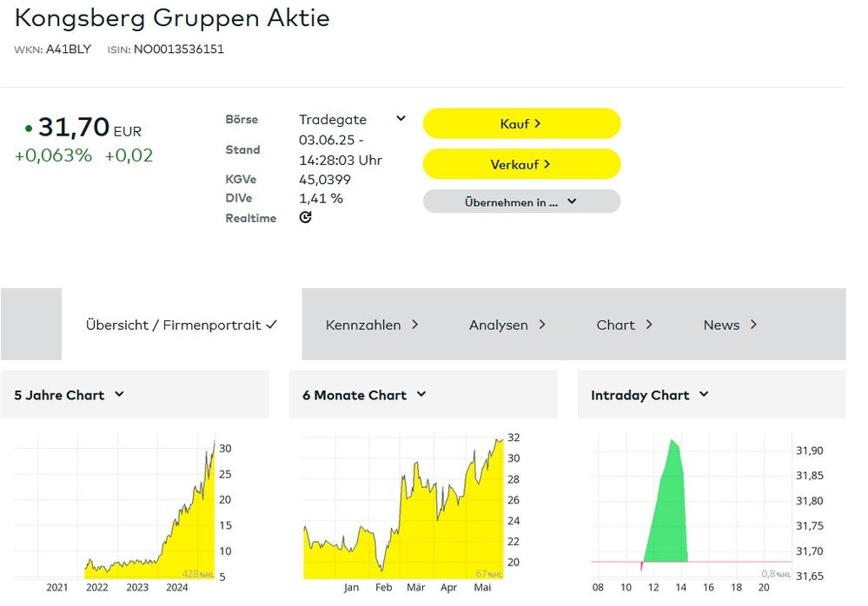This screenshot has width=868, height=606.
Task: Click the ISIN number NO0013536151
Action: pos(178,49)
